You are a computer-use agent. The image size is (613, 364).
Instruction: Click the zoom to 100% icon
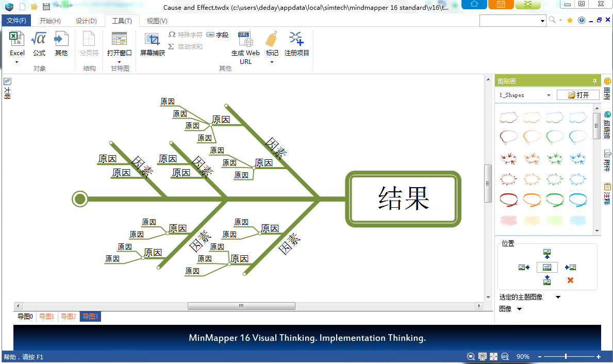click(505, 356)
